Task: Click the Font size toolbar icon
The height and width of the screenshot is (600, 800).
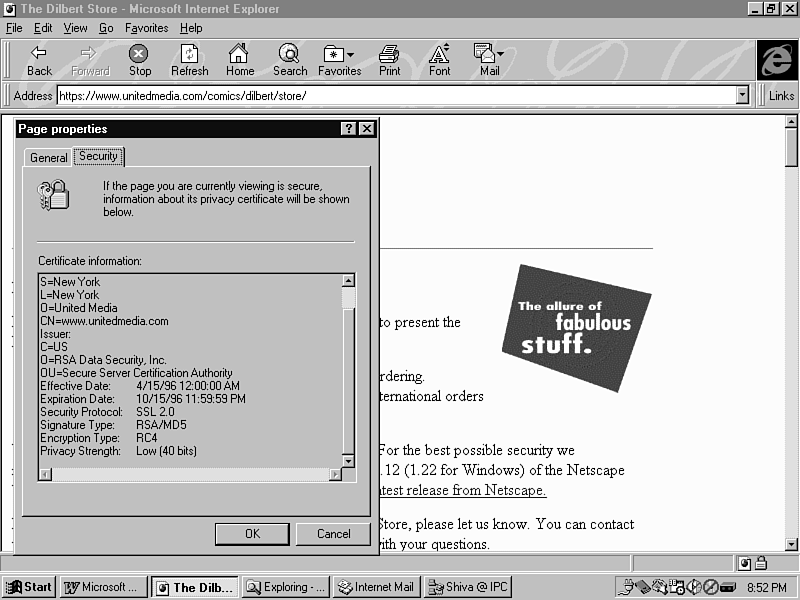Action: pyautogui.click(x=439, y=60)
